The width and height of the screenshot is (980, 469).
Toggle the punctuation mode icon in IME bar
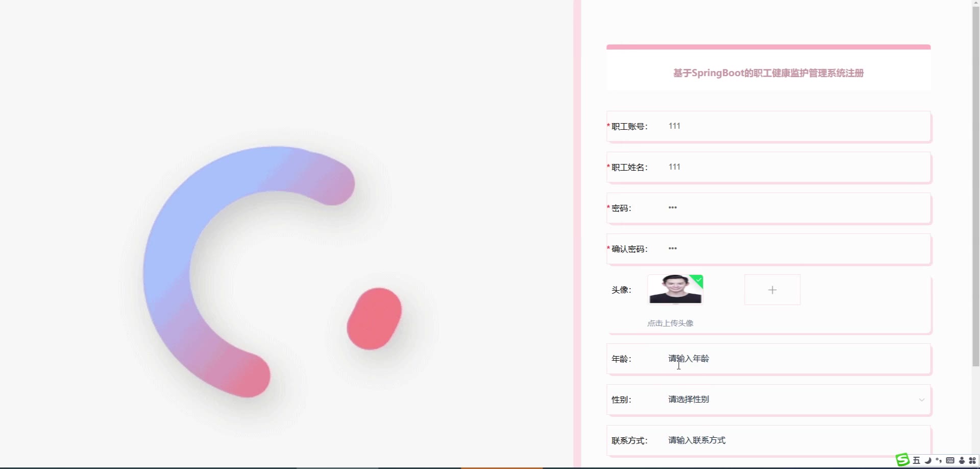(939, 460)
